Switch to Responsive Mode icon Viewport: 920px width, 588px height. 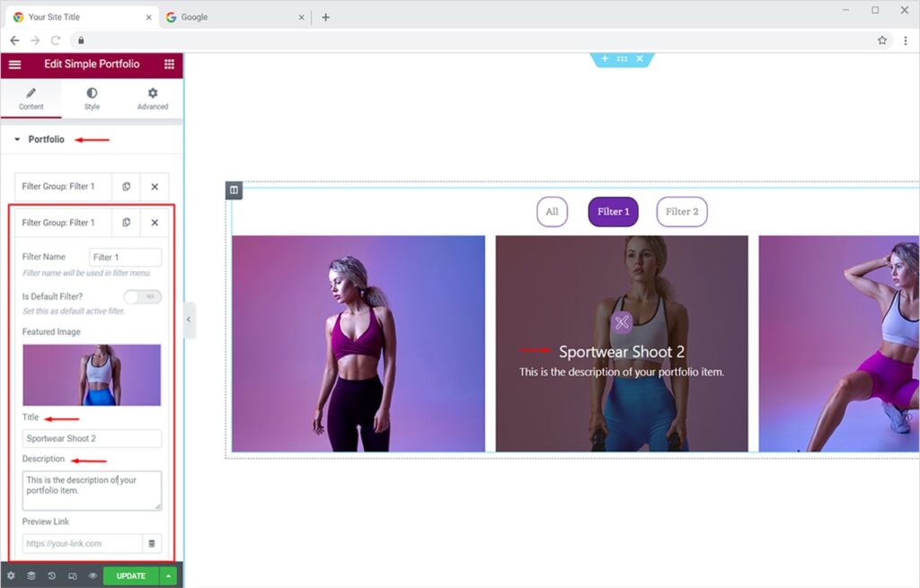tap(72, 576)
